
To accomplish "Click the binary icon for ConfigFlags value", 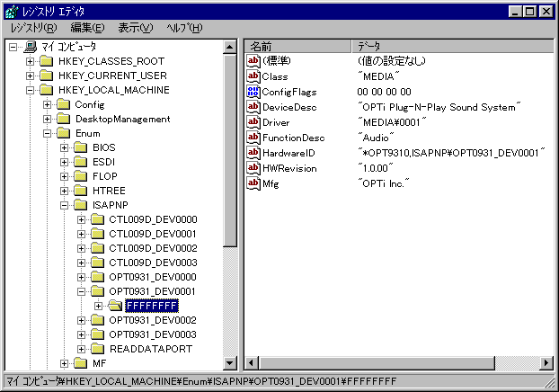I will [x=253, y=92].
